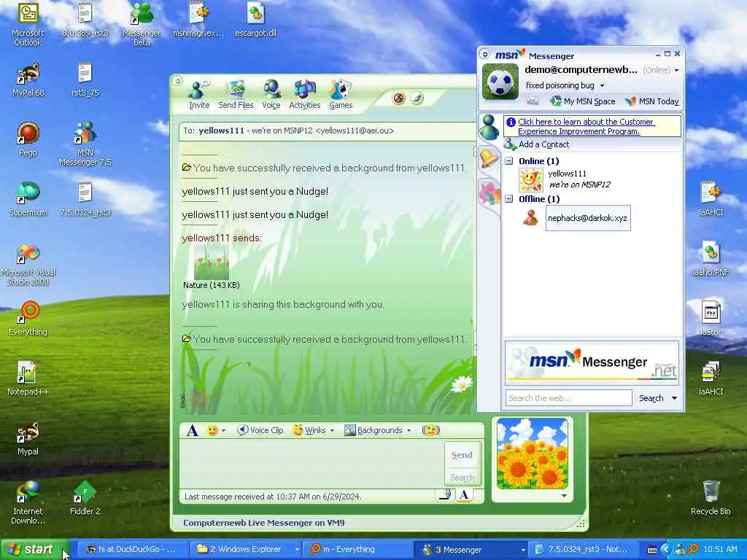This screenshot has width=747, height=560.
Task: Open the display picture options arrow
Action: tap(564, 496)
